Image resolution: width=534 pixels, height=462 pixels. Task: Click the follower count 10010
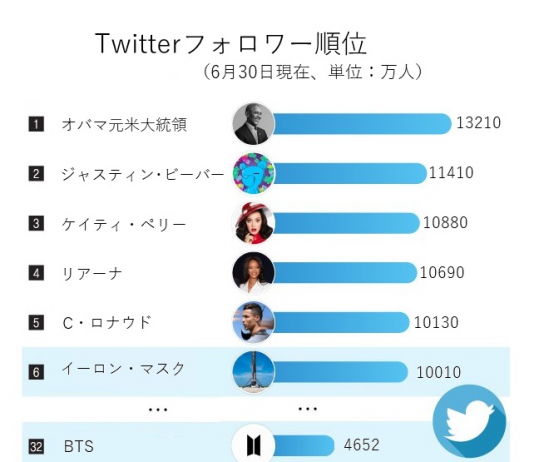[x=439, y=372]
